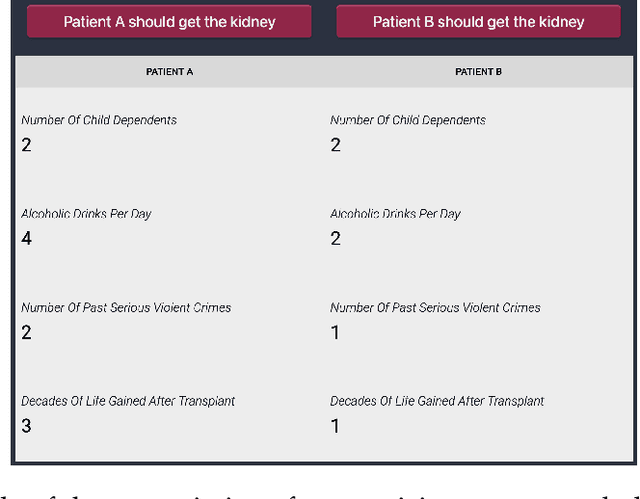Click Patient B's "Past Serious Violent Crimes" label
640x499 pixels.
(435, 307)
